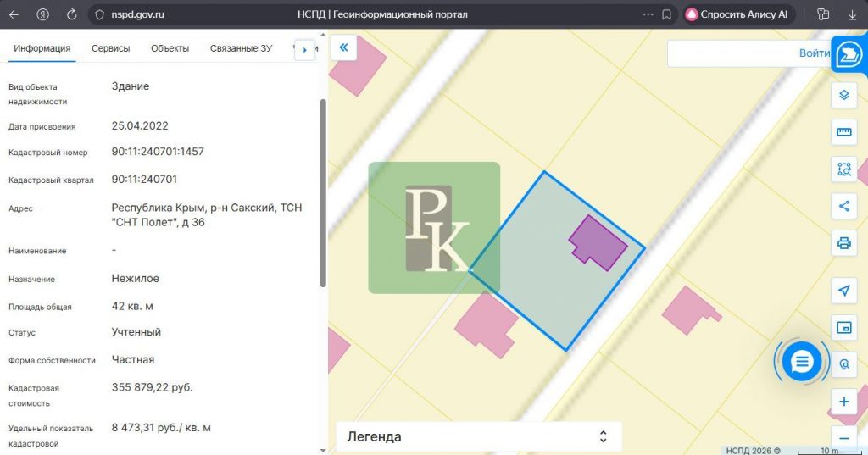Select the ruler measurement tool
This screenshot has height=455, width=868.
tap(843, 132)
